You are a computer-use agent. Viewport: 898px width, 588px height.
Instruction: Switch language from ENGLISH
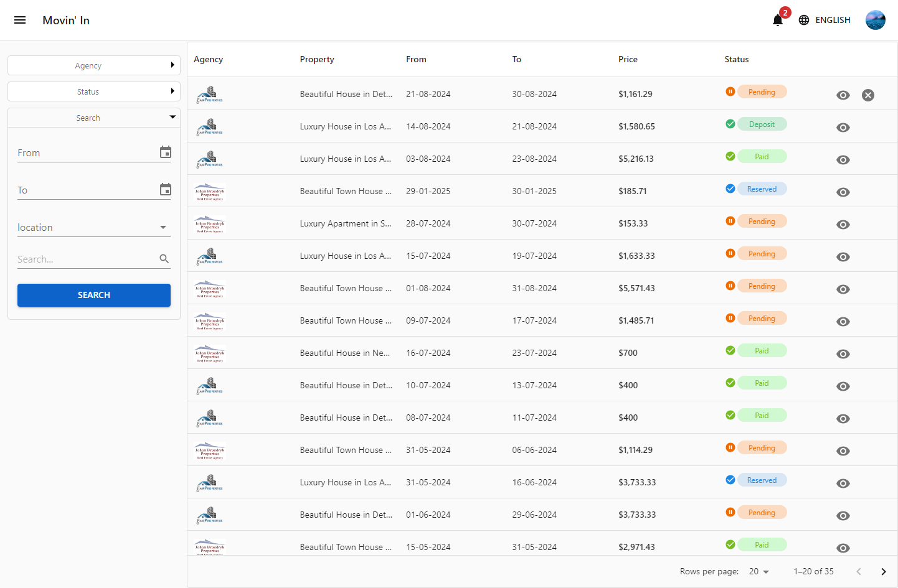coord(833,20)
